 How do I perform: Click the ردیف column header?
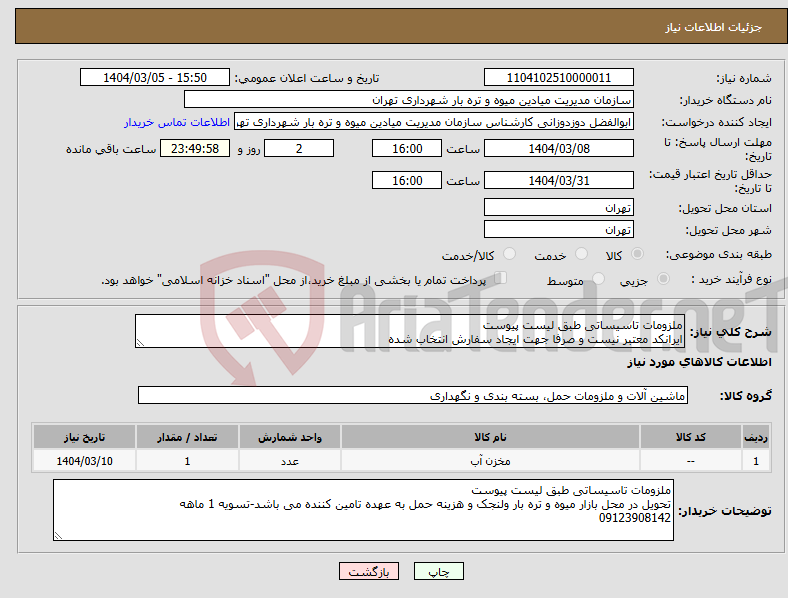756,437
